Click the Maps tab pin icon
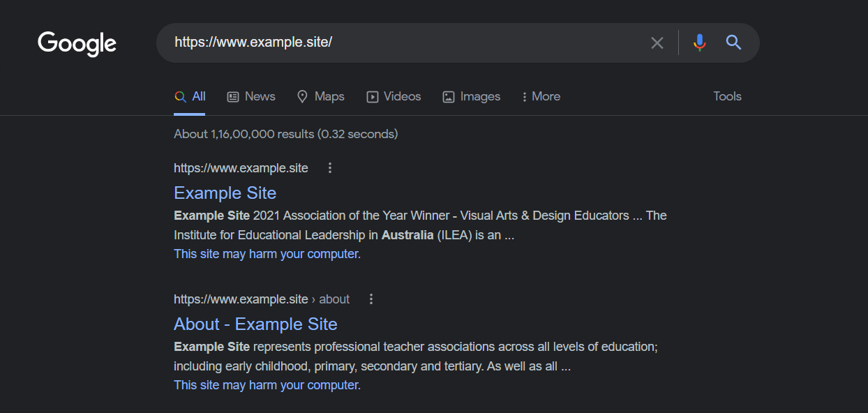Screen dimensions: 868x413 (x=302, y=97)
